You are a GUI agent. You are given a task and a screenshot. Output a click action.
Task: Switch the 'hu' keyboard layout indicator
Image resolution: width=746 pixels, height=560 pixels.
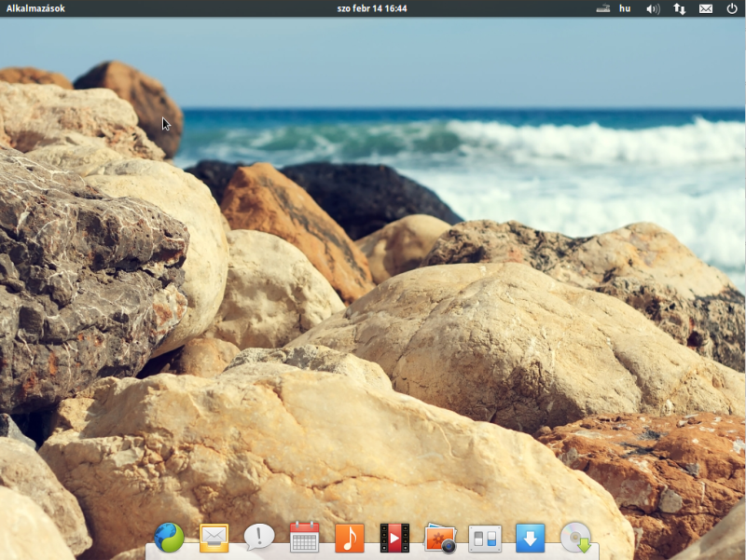[x=625, y=8]
